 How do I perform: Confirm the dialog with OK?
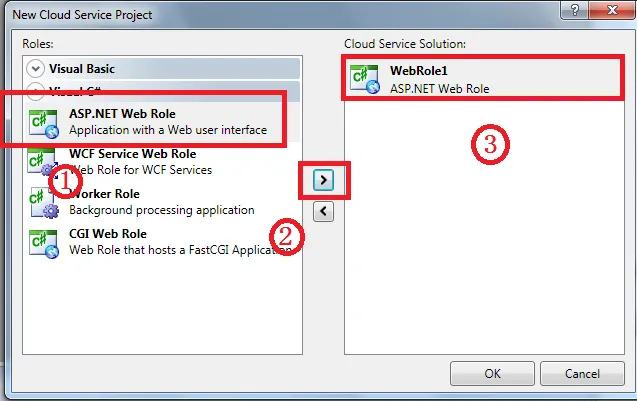click(492, 373)
